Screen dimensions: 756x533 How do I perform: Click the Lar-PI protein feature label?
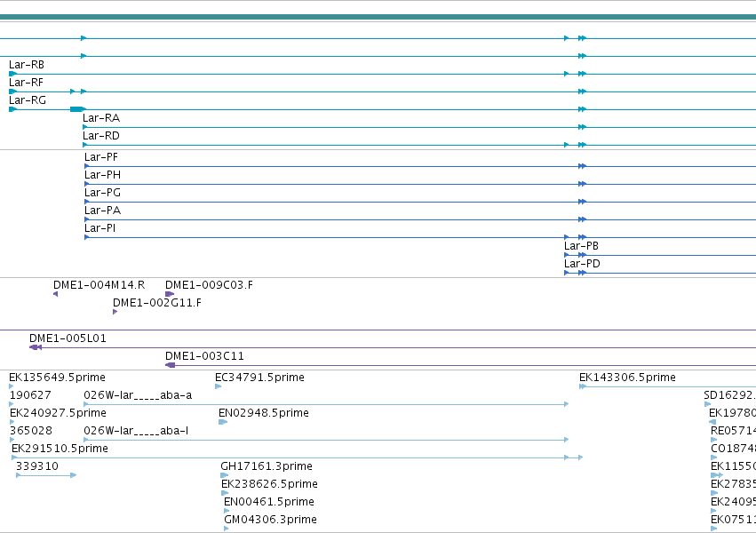point(99,228)
